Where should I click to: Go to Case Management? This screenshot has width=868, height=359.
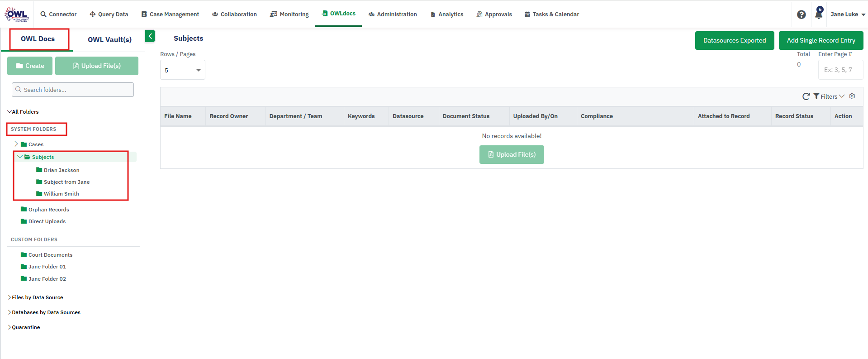[170, 14]
